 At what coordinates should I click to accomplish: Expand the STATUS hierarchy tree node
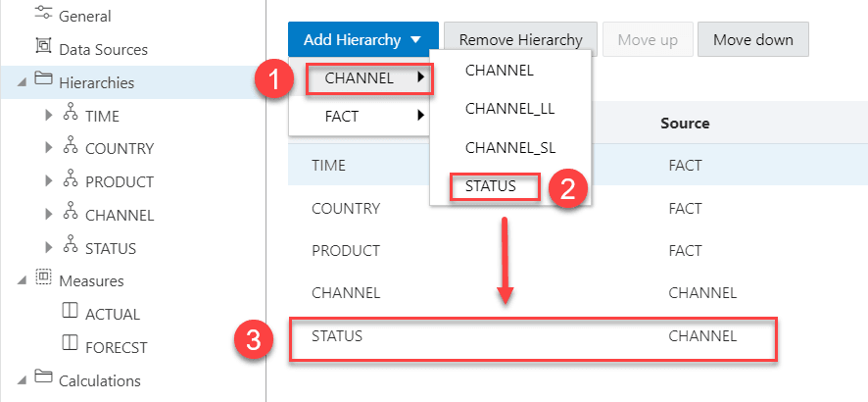point(50,248)
